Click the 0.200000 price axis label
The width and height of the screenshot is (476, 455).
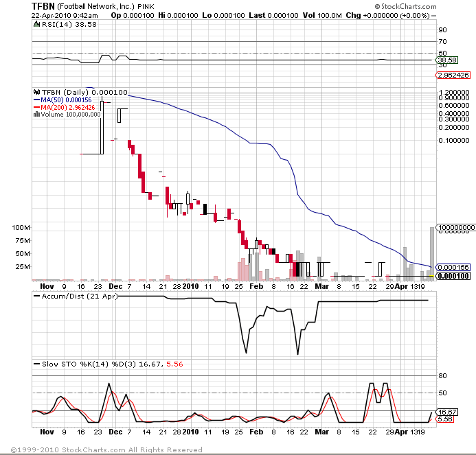point(454,127)
